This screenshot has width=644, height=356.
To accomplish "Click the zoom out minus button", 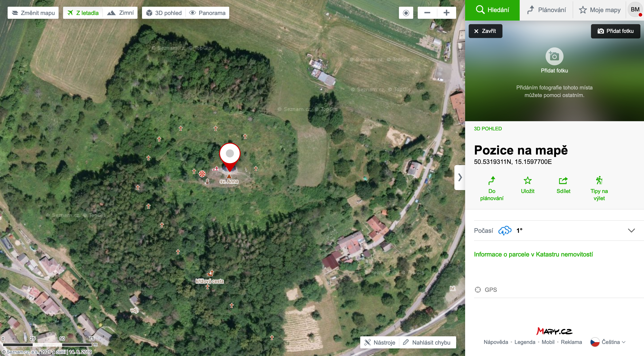I will click(427, 13).
